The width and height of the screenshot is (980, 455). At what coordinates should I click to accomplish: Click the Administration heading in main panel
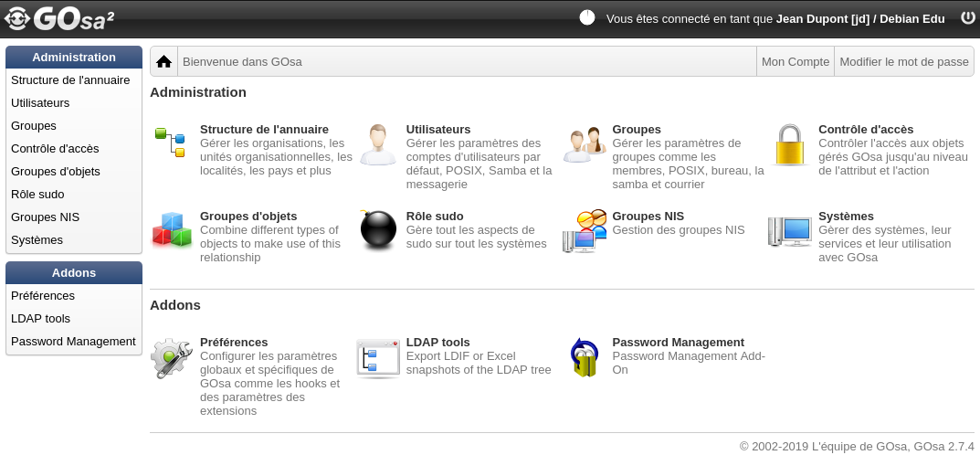pos(198,92)
